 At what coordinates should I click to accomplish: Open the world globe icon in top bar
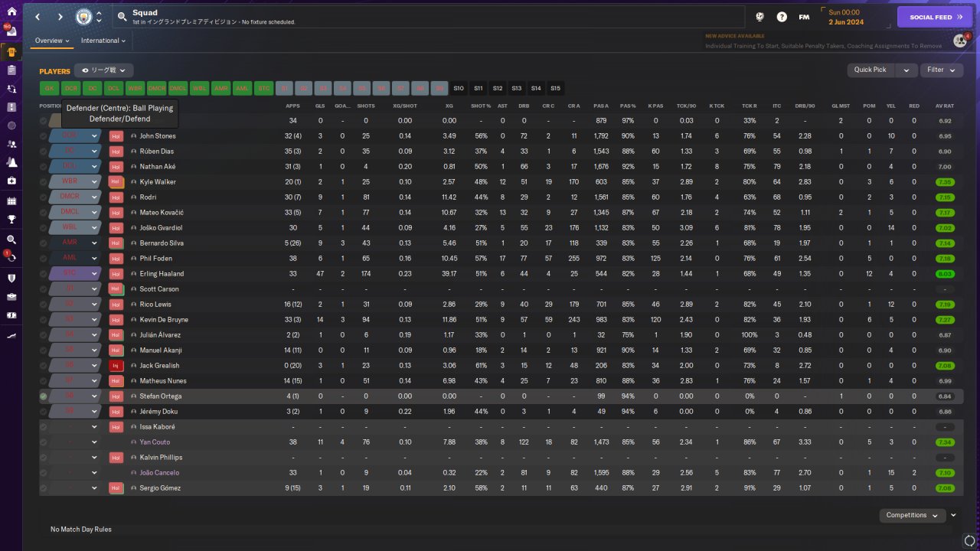[760, 17]
